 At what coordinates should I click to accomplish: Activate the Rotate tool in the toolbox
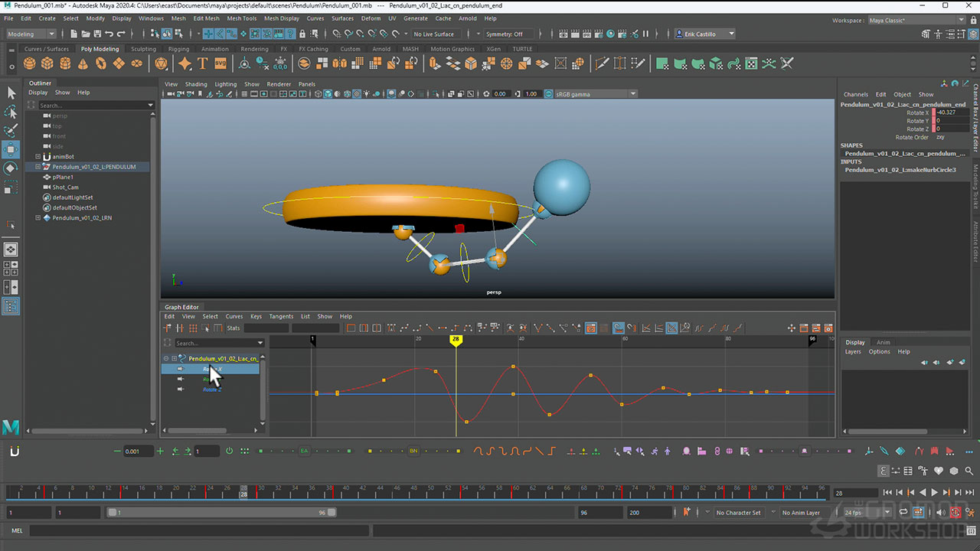pos(11,168)
